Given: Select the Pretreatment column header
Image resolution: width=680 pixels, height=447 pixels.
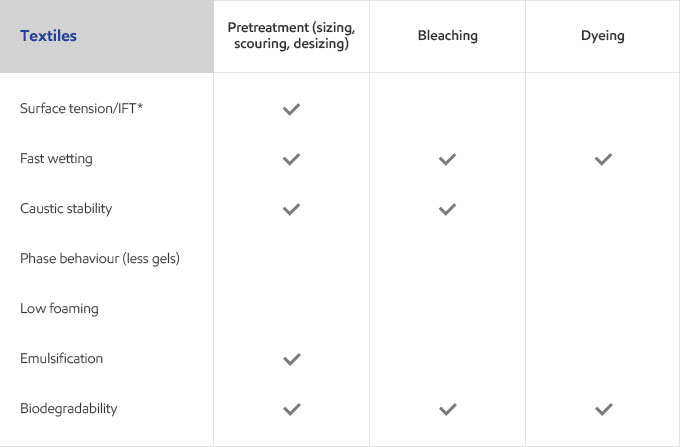Looking at the screenshot, I should (291, 36).
